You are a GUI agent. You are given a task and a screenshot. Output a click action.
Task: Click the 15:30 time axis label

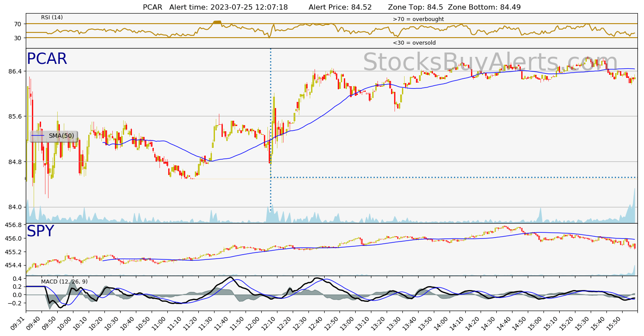(x=582, y=323)
